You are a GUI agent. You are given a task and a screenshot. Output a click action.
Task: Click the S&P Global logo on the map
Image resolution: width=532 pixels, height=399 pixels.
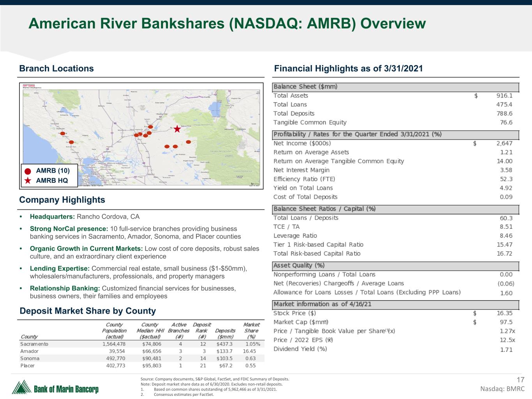(x=29, y=86)
